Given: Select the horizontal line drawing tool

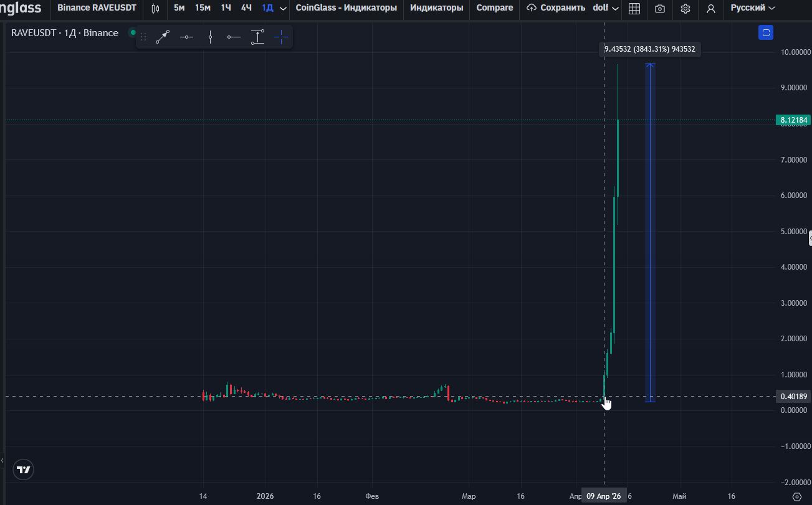Looking at the screenshot, I should point(186,37).
